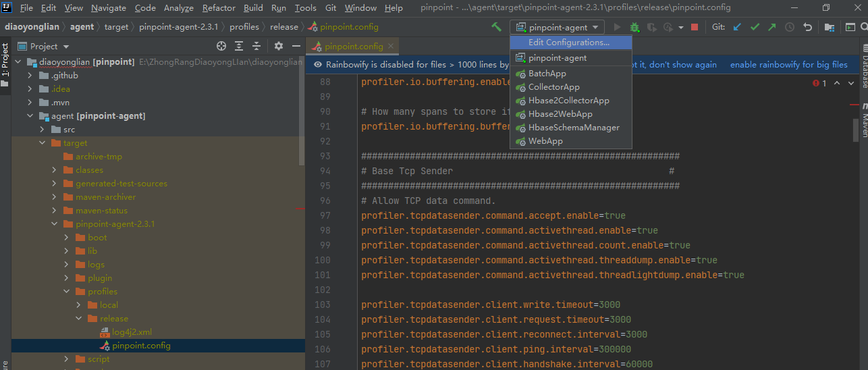Click the Git Update Project arrow

(737, 27)
